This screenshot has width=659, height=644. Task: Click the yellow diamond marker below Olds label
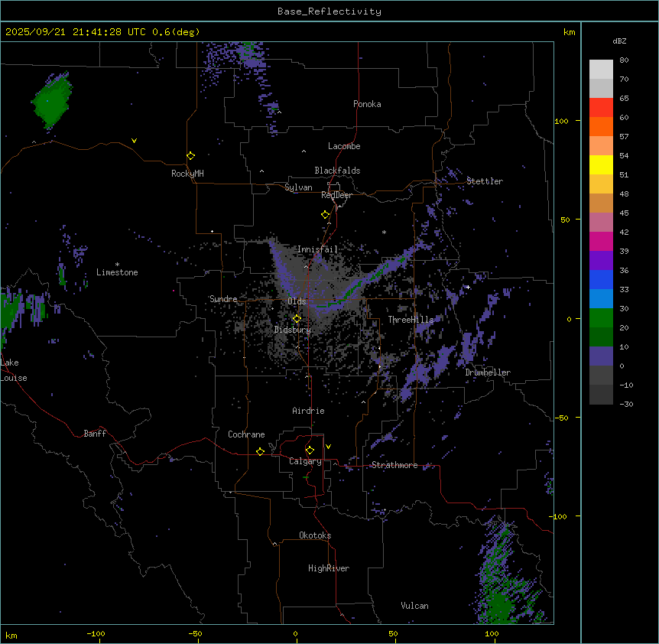(297, 318)
